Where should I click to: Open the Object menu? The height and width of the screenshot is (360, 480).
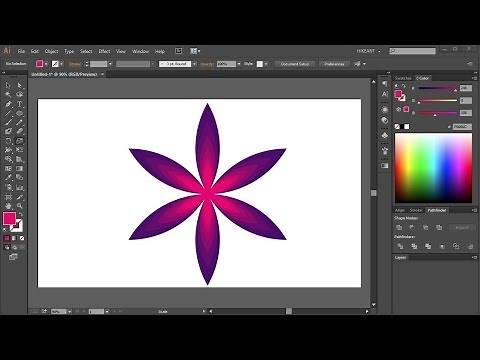click(x=51, y=51)
